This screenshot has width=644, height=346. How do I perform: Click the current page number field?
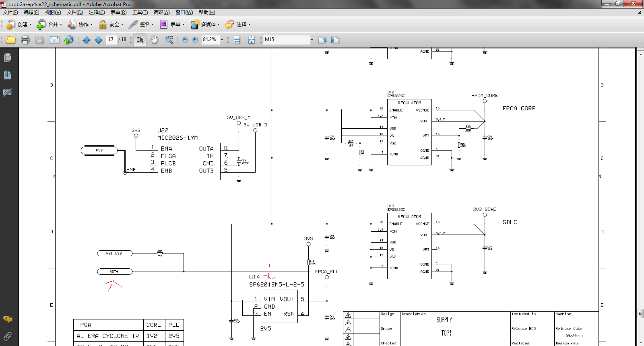pyautogui.click(x=111, y=39)
